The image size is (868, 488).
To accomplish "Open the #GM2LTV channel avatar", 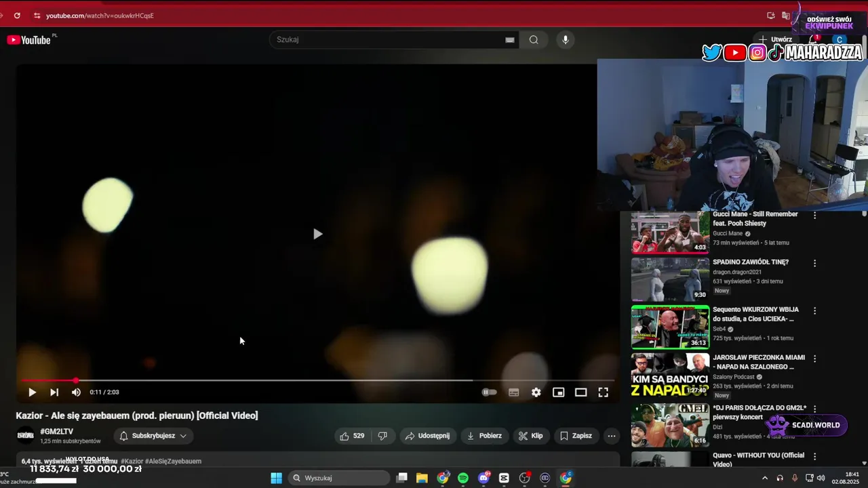I will [x=26, y=436].
